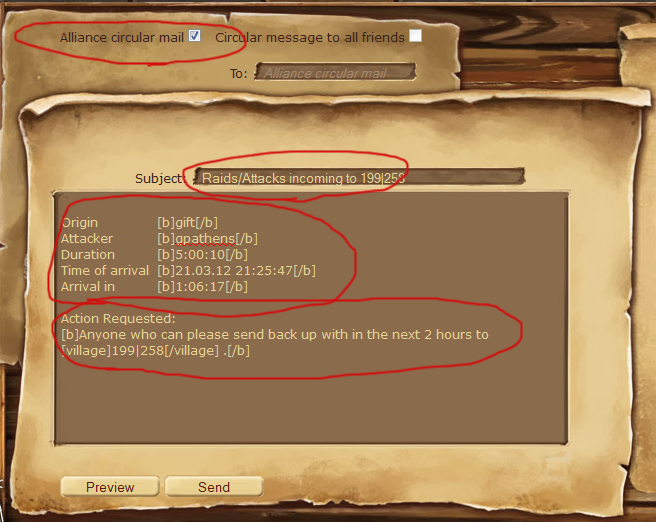656x522 pixels.
Task: Place cursor on Duration 5:00:10 line
Action: pos(154,255)
